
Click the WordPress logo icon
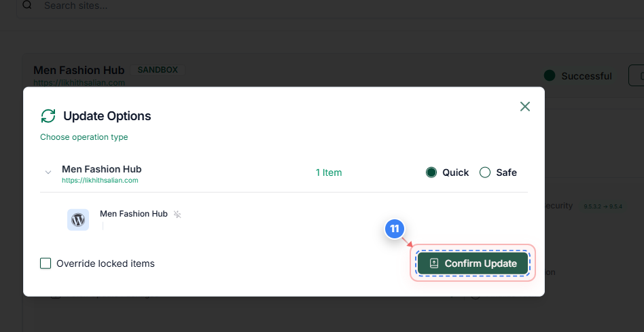(78, 219)
